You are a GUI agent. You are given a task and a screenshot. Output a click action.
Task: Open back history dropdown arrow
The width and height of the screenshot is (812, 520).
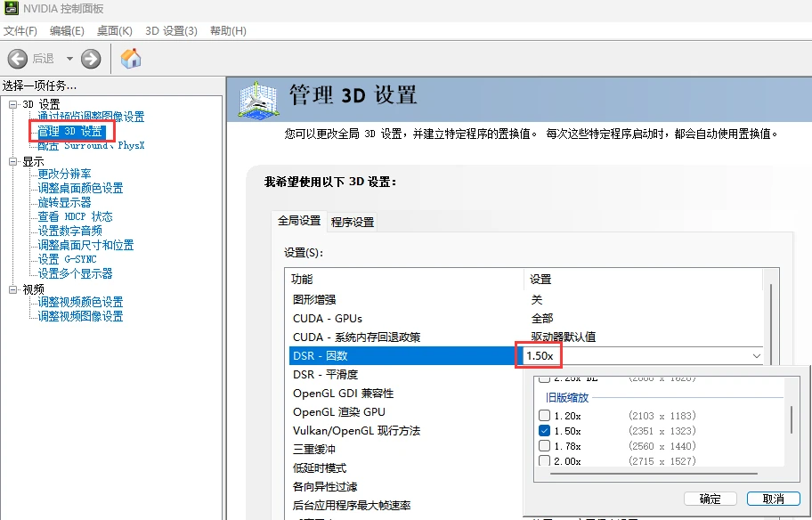click(x=69, y=59)
